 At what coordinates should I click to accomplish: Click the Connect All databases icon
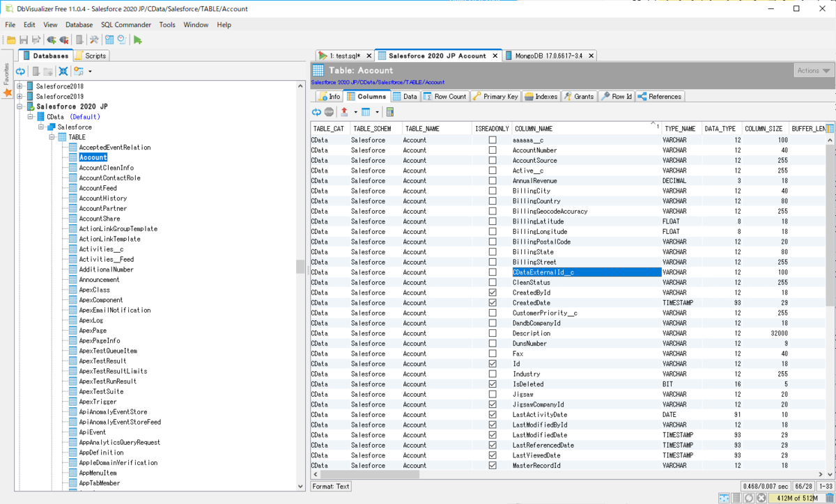click(x=52, y=40)
